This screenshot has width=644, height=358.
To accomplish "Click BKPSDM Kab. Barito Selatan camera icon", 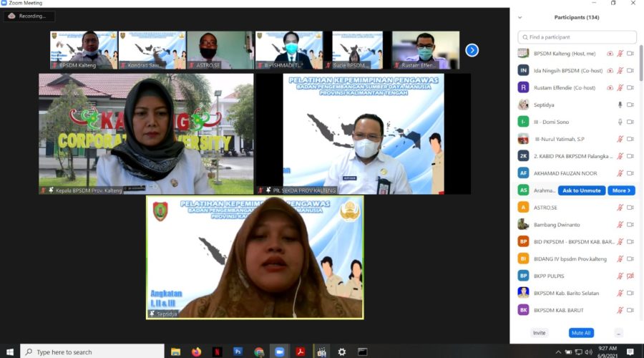I will click(x=630, y=293).
